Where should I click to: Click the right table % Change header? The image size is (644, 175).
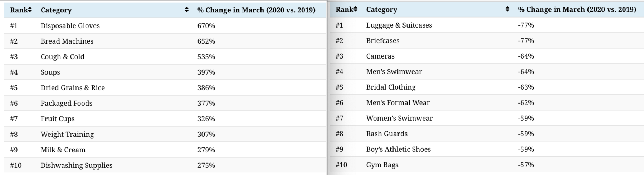pyautogui.click(x=577, y=9)
